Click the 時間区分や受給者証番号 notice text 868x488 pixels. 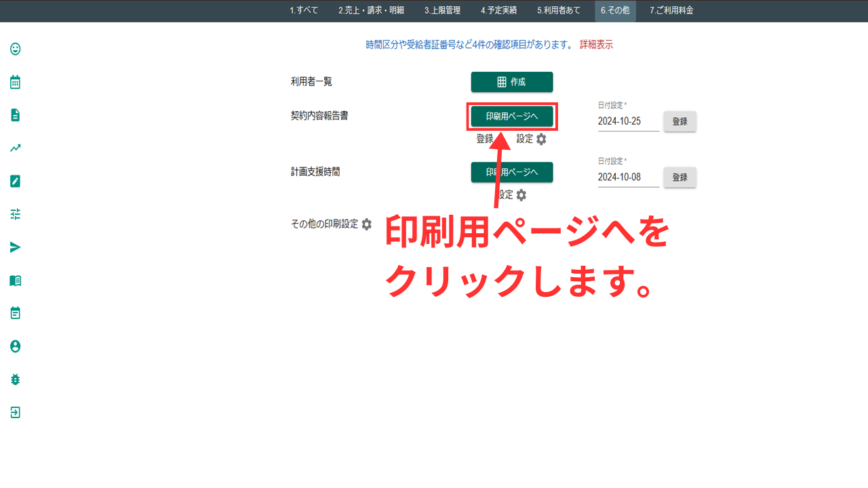coord(470,45)
